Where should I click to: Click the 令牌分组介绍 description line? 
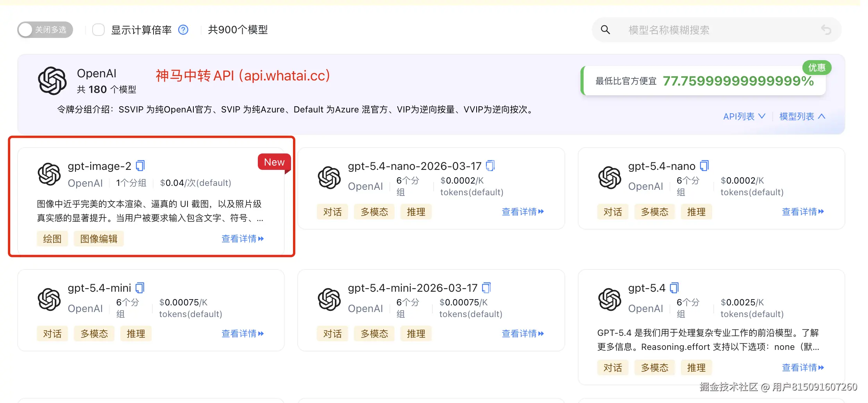tap(296, 109)
